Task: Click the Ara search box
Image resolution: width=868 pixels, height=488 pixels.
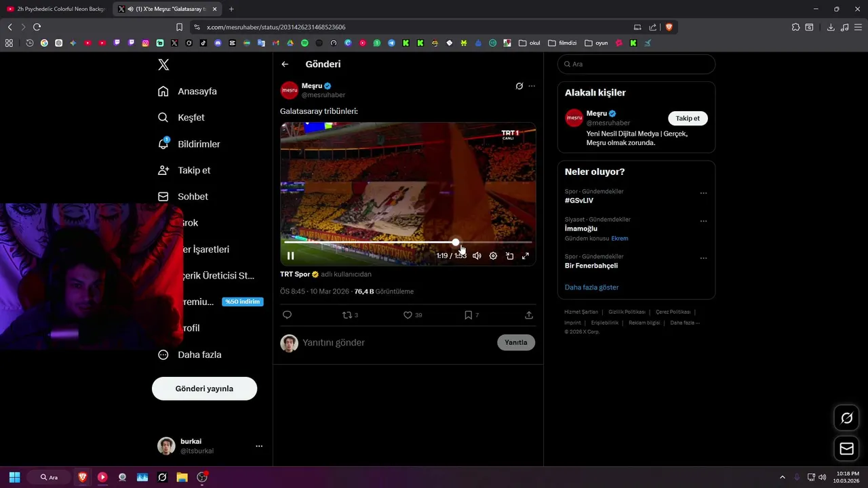Action: pyautogui.click(x=636, y=64)
